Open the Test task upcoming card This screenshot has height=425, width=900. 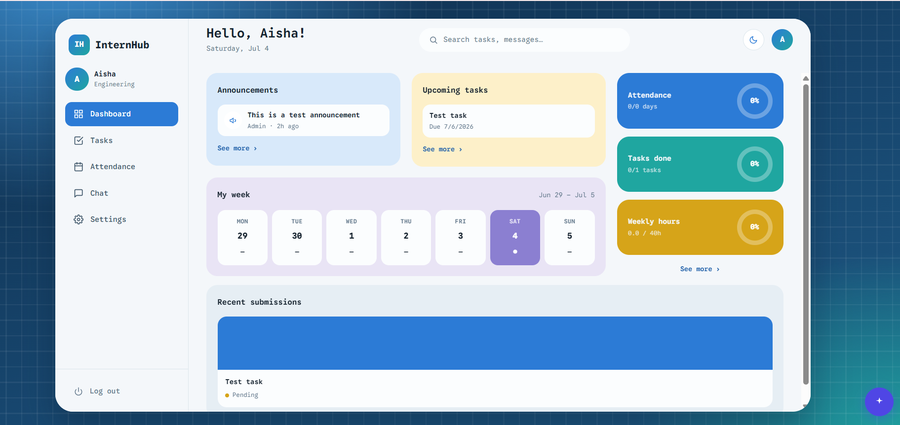[x=509, y=121]
